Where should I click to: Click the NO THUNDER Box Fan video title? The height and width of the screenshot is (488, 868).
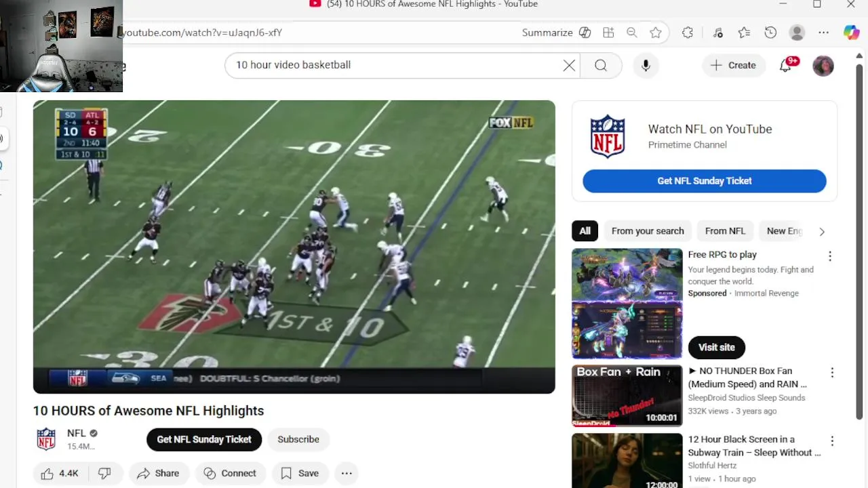click(747, 378)
